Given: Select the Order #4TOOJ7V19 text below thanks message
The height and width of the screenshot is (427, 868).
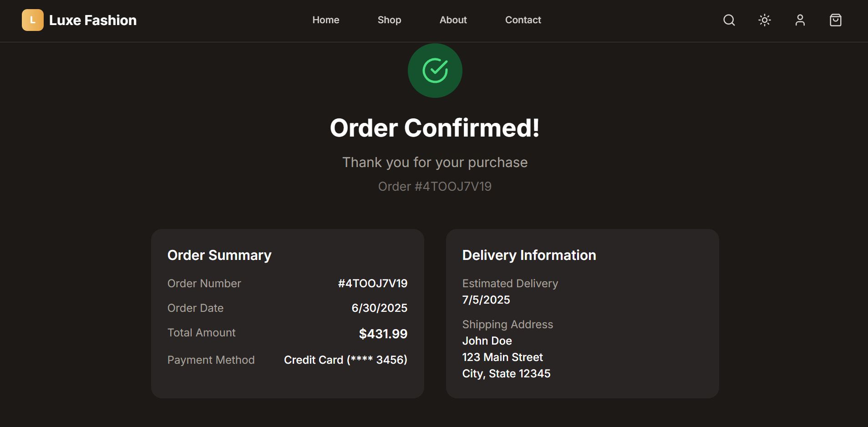Looking at the screenshot, I should click(435, 187).
